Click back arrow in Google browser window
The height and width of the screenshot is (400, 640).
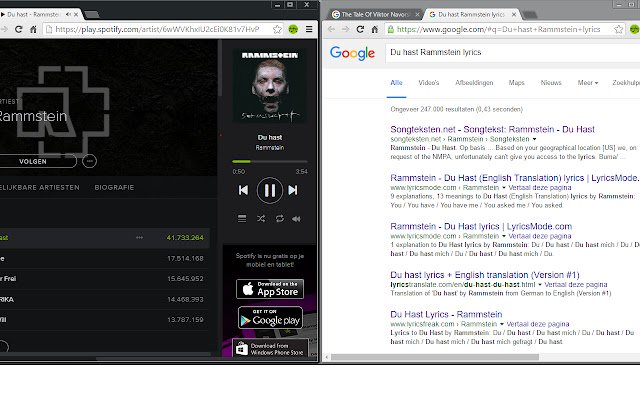(x=331, y=29)
